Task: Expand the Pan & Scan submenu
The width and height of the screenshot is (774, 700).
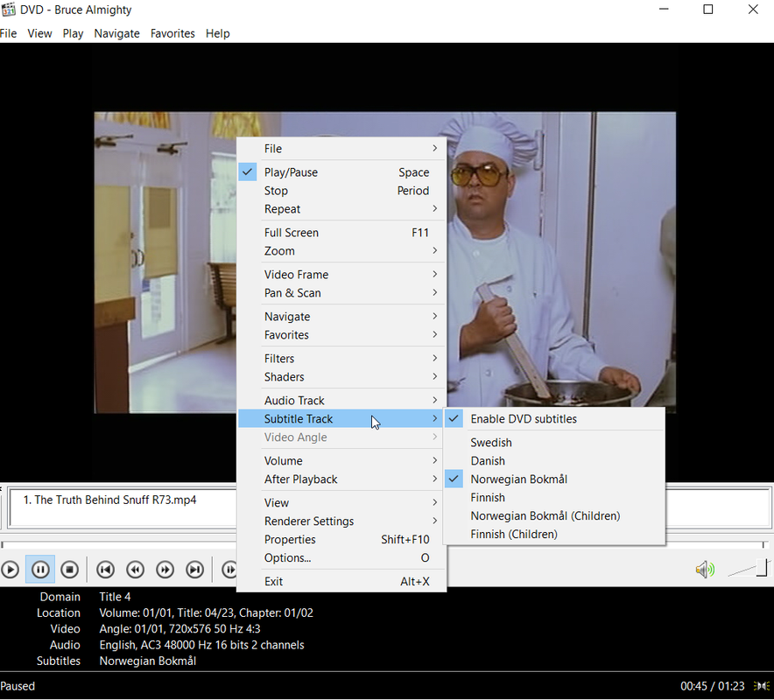Action: (341, 293)
